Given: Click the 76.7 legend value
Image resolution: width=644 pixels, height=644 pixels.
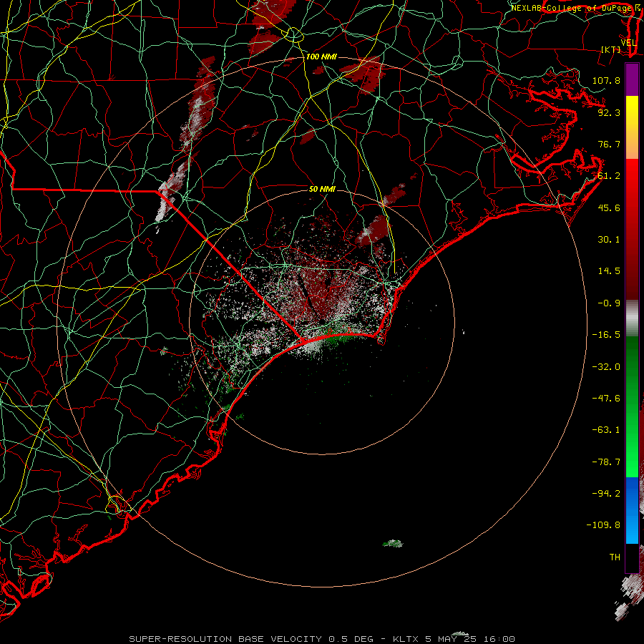Looking at the screenshot, I should click(x=609, y=144).
